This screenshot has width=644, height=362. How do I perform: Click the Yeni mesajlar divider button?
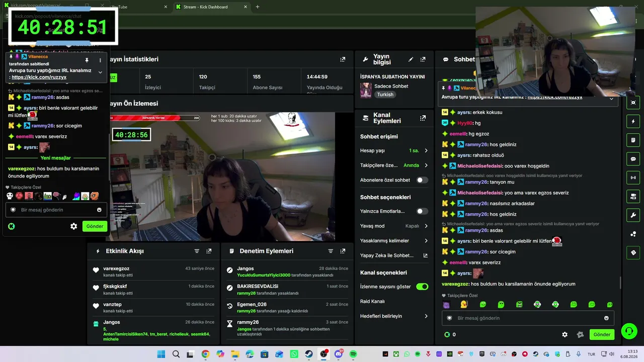[56, 158]
